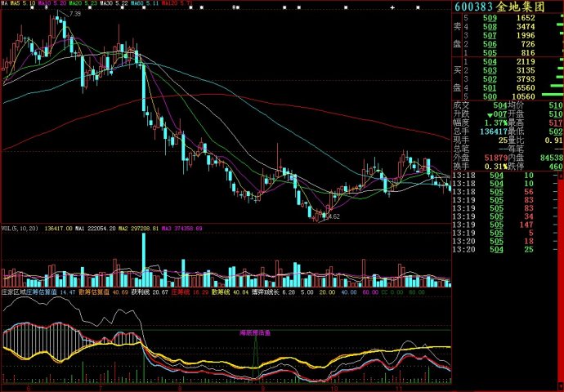Click the purple volume MA3 label
Viewport: 564px width, 392px height.
[182, 229]
